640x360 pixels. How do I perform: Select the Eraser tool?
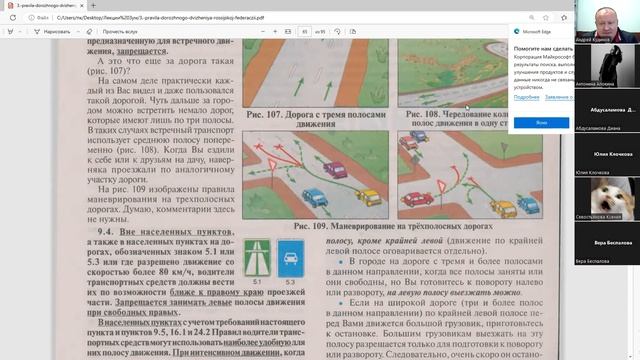click(x=89, y=31)
